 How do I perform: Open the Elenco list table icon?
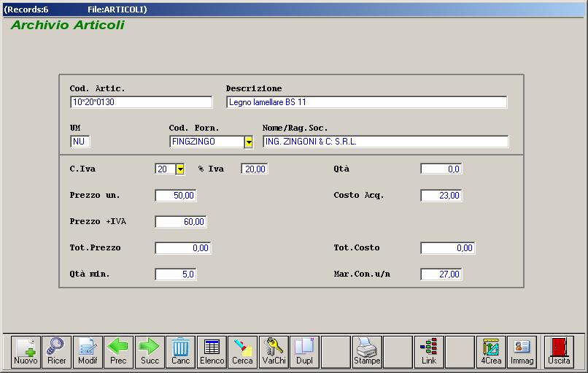(212, 352)
